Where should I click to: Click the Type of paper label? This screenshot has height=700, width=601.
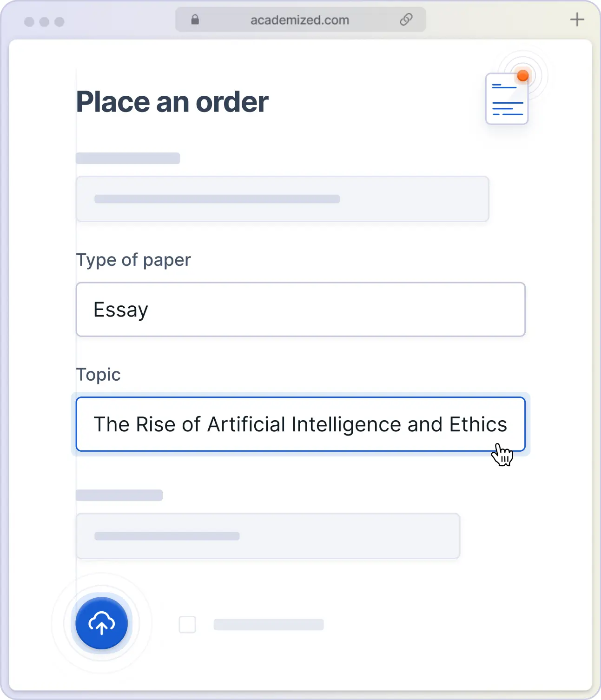[x=133, y=260]
